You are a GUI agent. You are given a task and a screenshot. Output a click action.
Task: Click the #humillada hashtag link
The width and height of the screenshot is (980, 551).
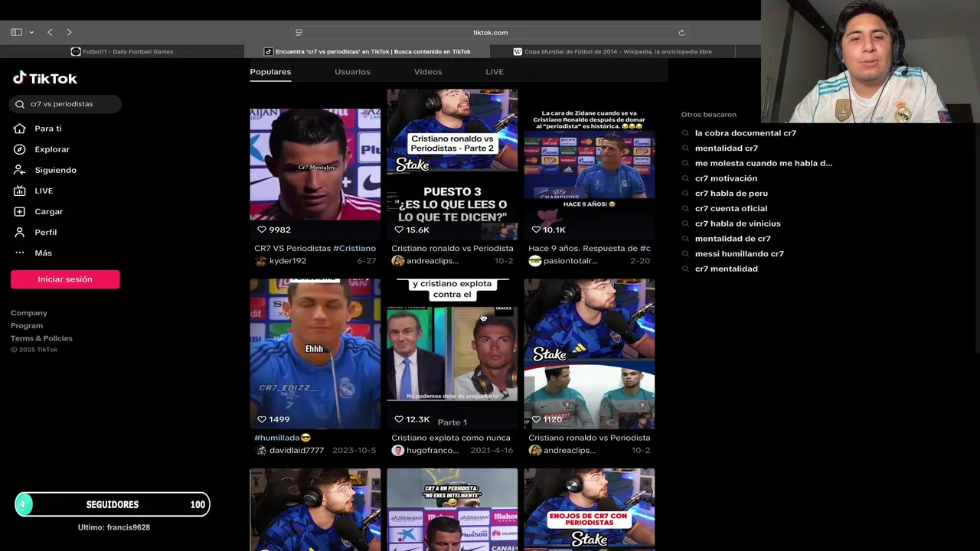(x=277, y=438)
